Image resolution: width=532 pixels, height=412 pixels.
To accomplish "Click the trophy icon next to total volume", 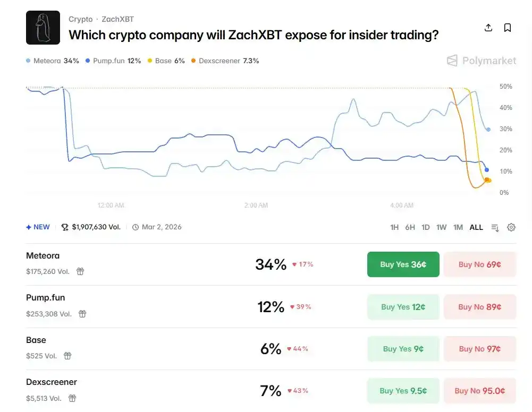I will click(x=64, y=227).
